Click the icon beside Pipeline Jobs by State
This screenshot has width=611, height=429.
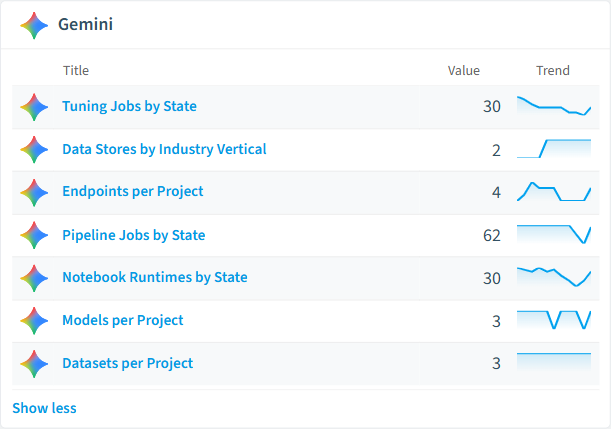(x=34, y=235)
